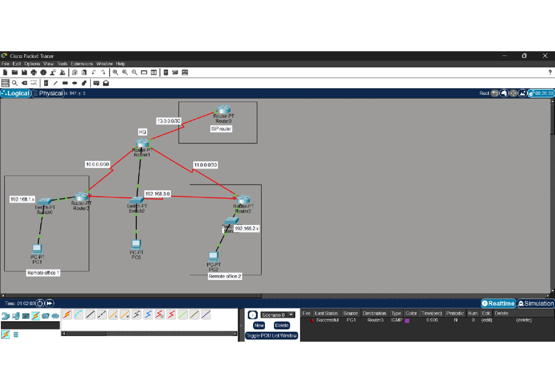Screen dimensions: 555x392
Task: Switch to Physical workspace tab
Action: 48,93
